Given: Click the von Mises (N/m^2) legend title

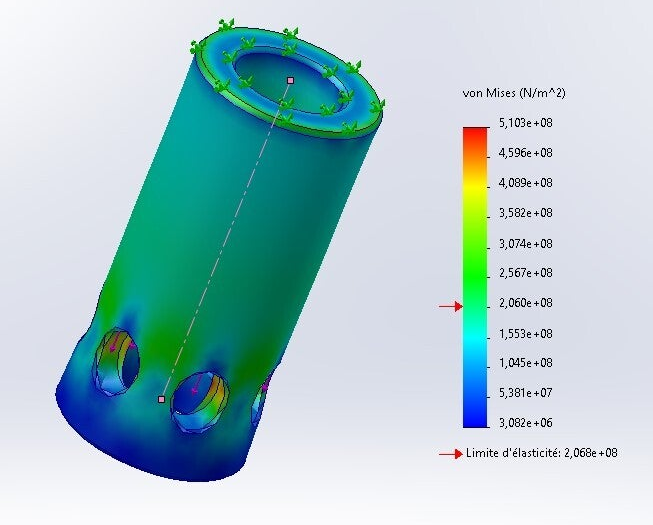Looking at the screenshot, I should pos(514,93).
